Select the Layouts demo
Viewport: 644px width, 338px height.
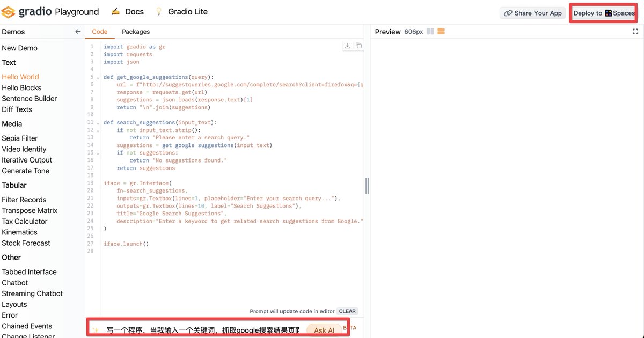[x=14, y=304]
